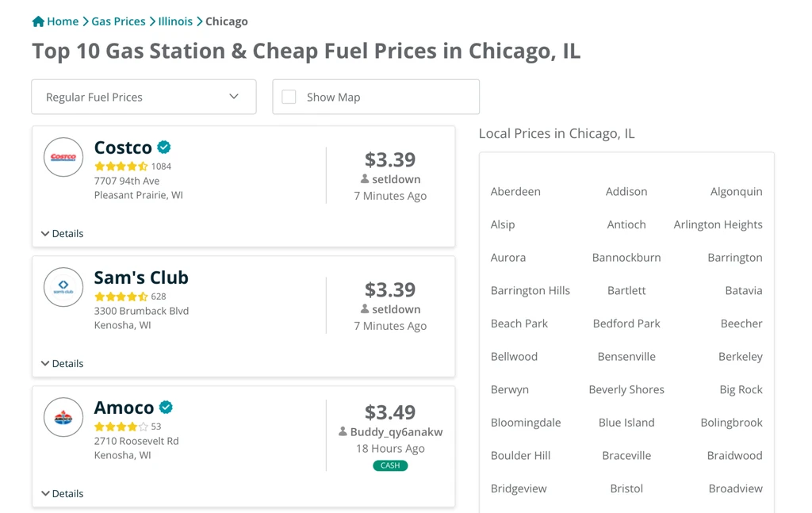The image size is (812, 513).
Task: Go to Illinois breadcrumb link
Action: (x=175, y=21)
